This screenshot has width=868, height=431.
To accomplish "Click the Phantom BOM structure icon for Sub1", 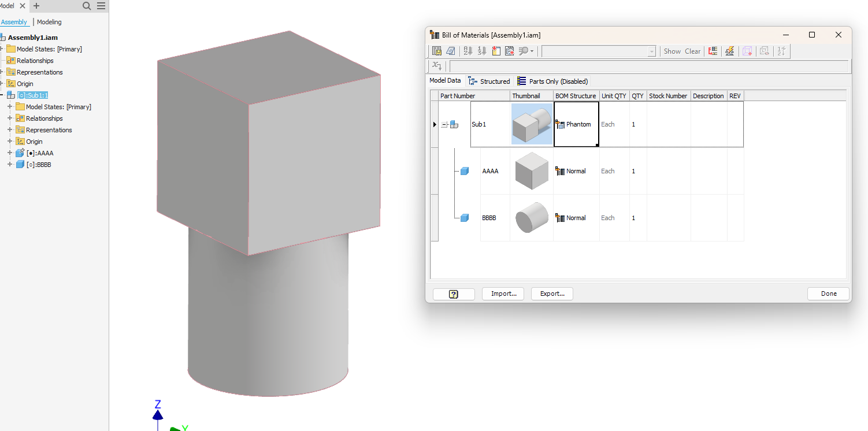I will pos(561,124).
